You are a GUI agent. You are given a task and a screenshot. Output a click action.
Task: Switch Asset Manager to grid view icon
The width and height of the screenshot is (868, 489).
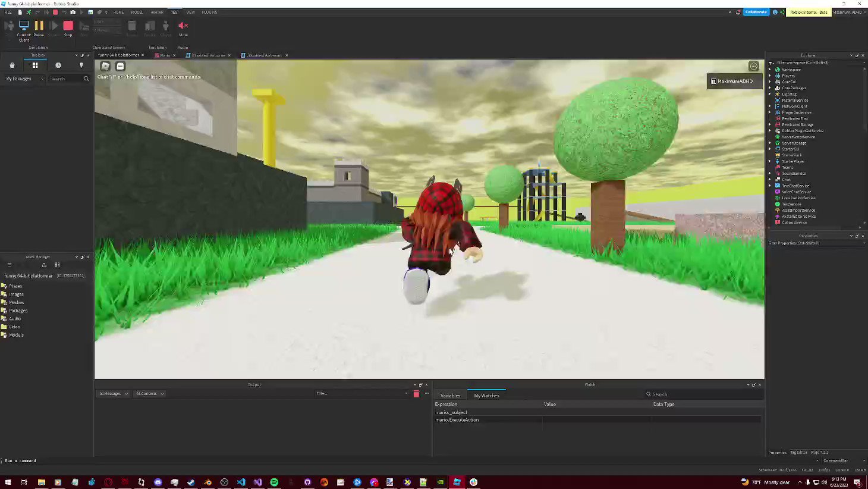coord(57,265)
